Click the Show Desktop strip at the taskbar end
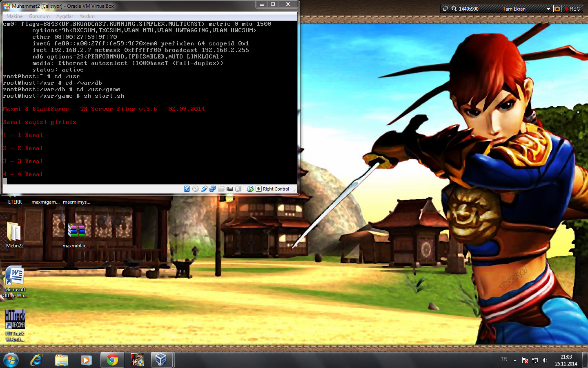The image size is (588, 368). tap(585, 360)
